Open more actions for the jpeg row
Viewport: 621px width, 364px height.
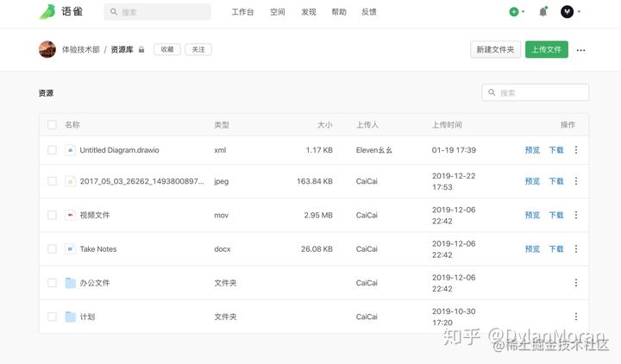point(576,181)
